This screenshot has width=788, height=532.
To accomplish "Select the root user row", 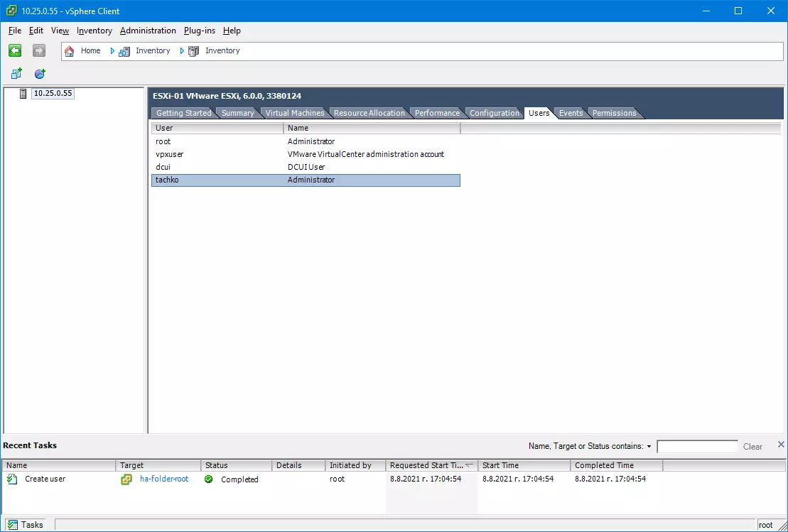I will click(306, 141).
